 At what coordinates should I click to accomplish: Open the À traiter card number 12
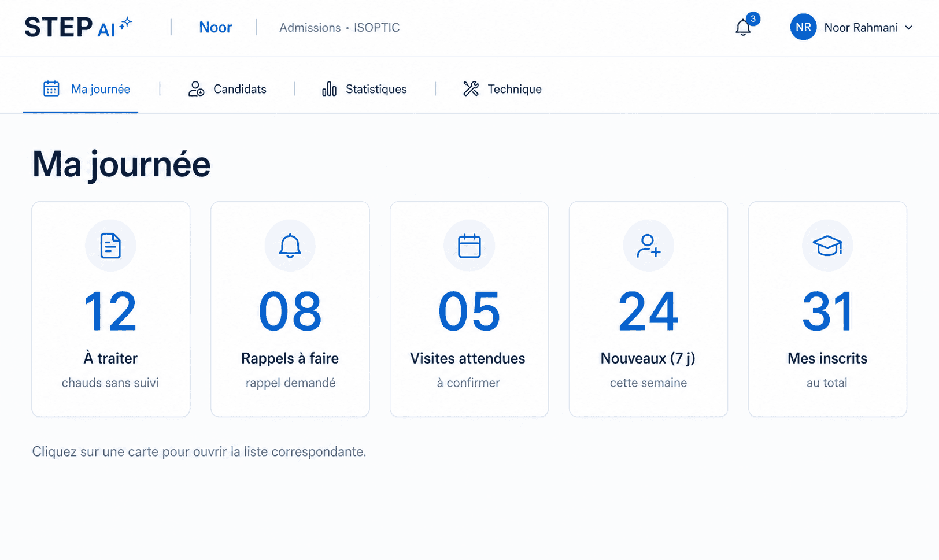pyautogui.click(x=110, y=311)
